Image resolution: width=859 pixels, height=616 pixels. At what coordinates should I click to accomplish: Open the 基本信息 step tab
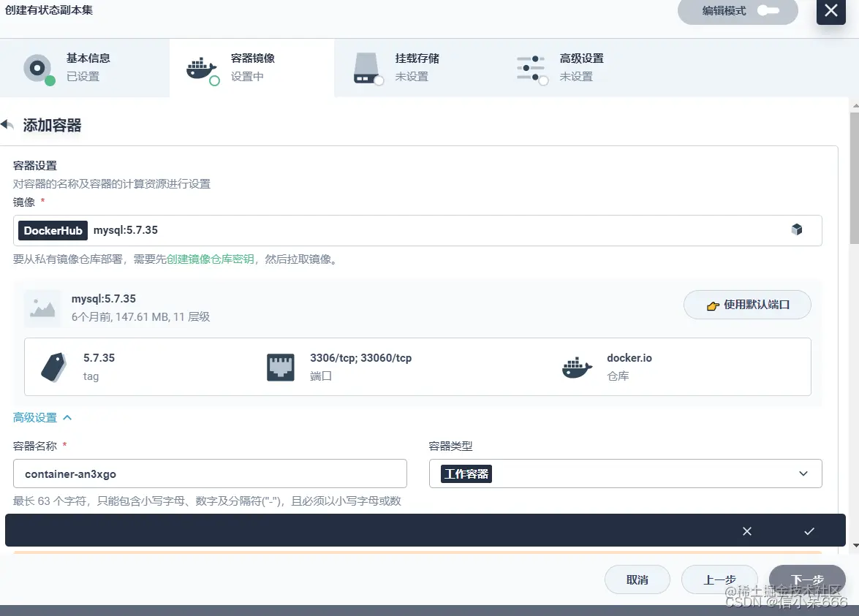click(x=85, y=68)
